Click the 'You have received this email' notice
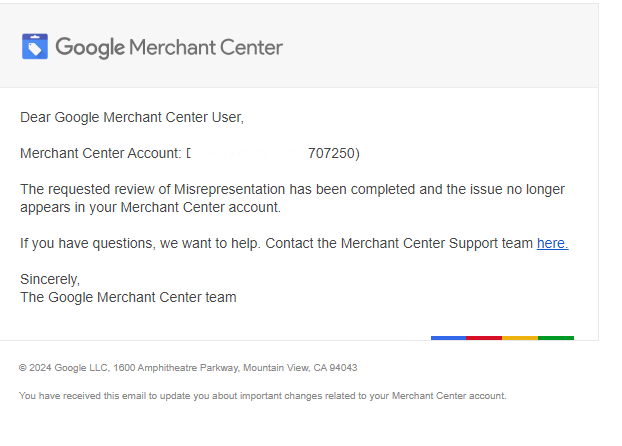Screen dimensions: 622x446 [x=263, y=396]
